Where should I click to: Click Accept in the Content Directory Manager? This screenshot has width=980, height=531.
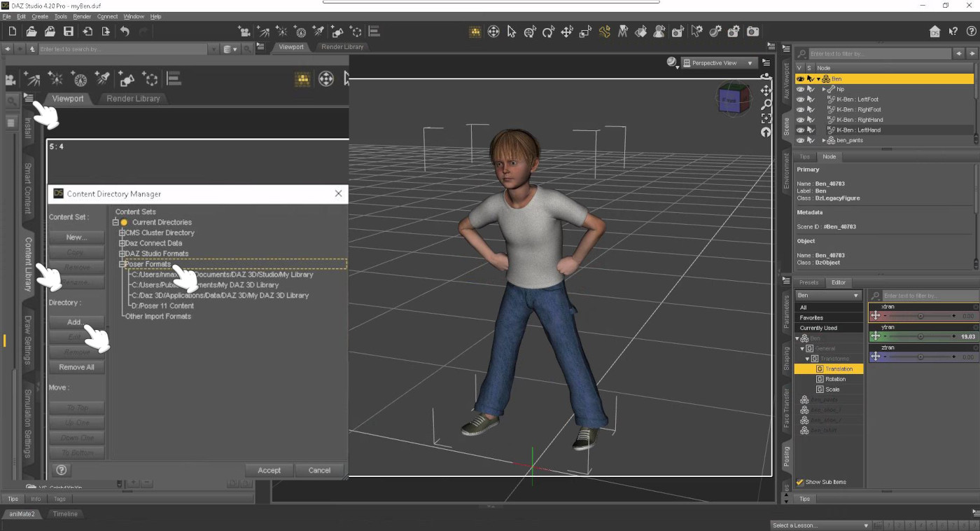(x=269, y=470)
